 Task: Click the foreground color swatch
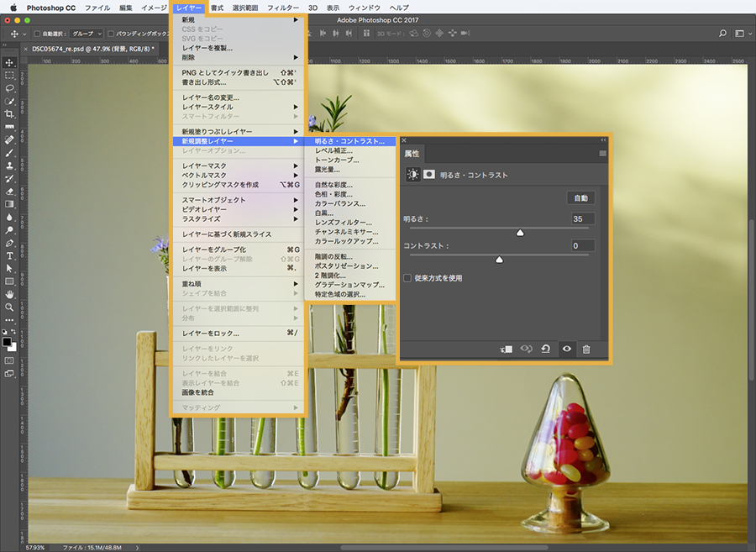point(7,342)
